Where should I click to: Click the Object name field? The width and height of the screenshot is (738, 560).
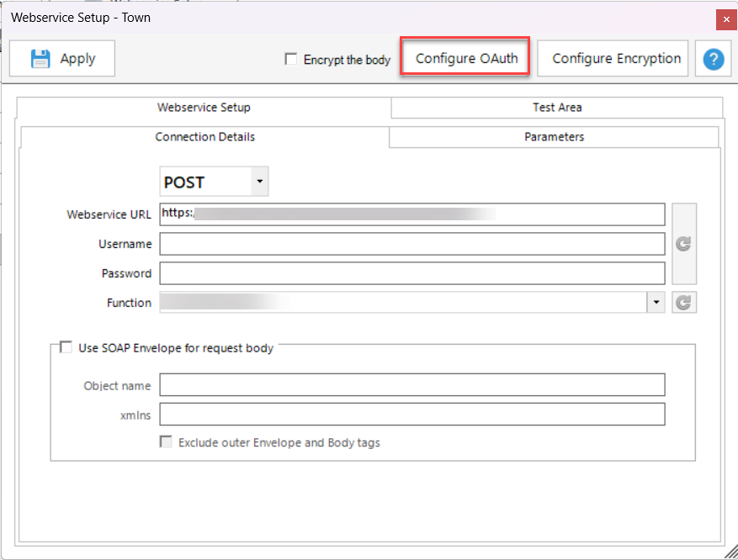click(x=412, y=385)
